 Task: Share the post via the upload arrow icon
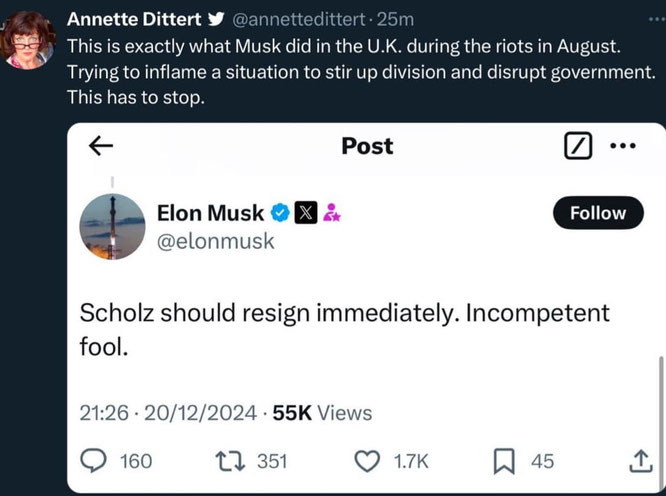click(641, 461)
